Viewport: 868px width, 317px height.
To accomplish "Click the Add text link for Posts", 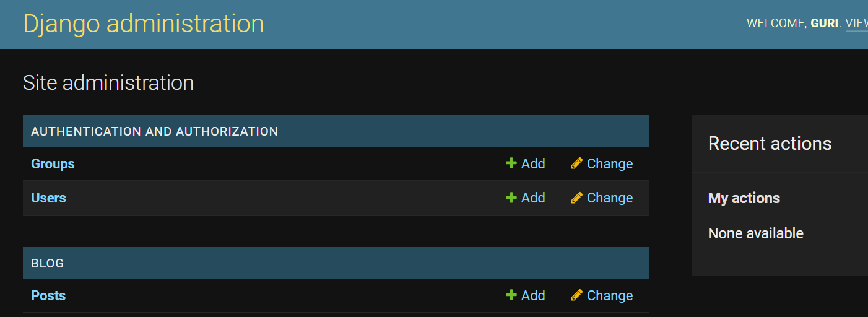I will [532, 296].
